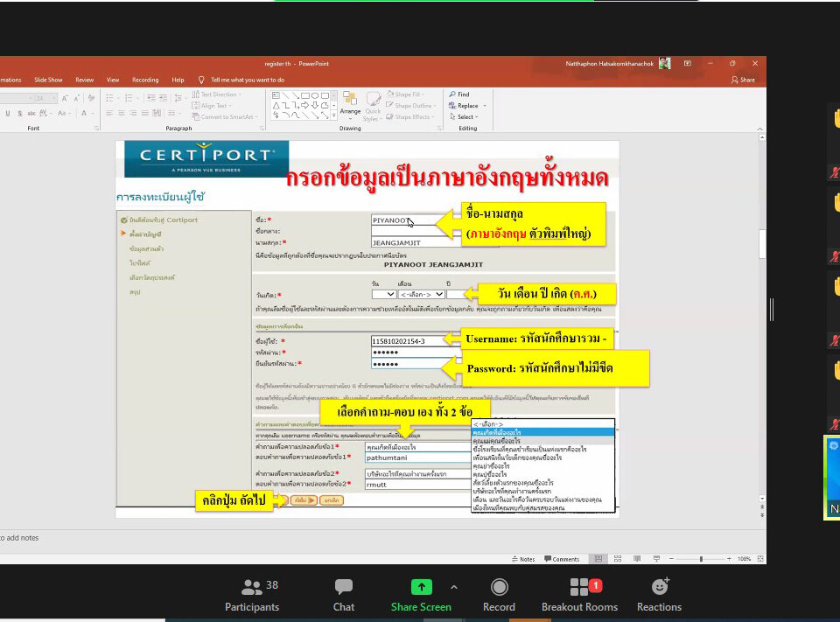This screenshot has width=840, height=622.
Task: Click the Share button in PowerPoint
Action: pos(743,80)
